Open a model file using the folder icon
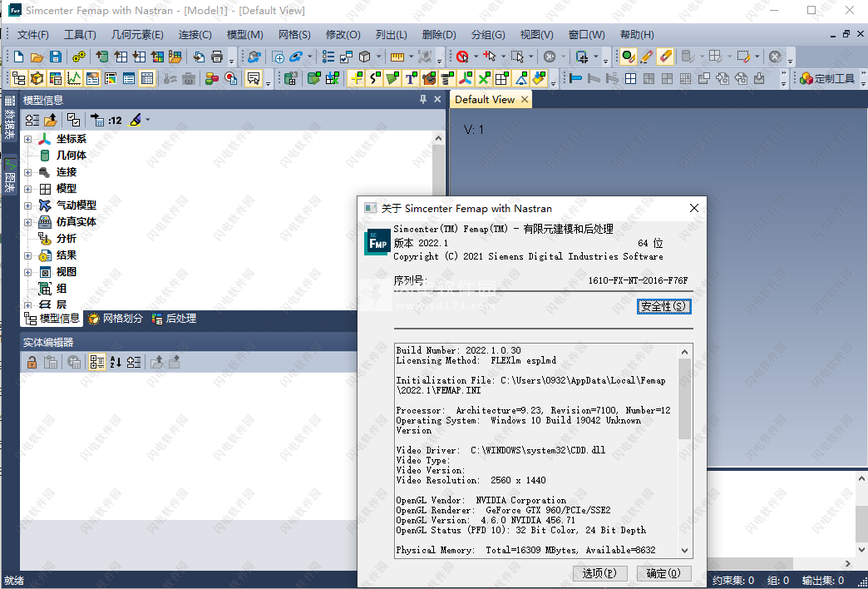The width and height of the screenshot is (868, 589). (37, 57)
